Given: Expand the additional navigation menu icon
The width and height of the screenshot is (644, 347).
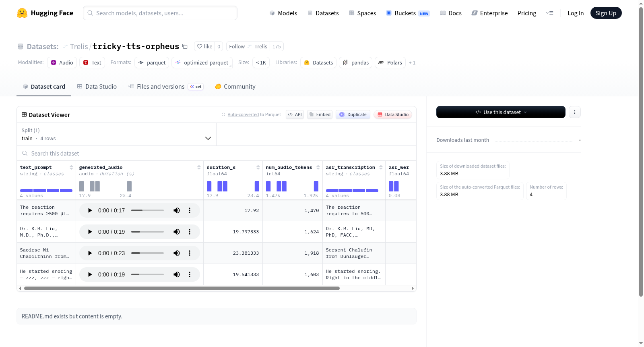Looking at the screenshot, I should tap(549, 13).
